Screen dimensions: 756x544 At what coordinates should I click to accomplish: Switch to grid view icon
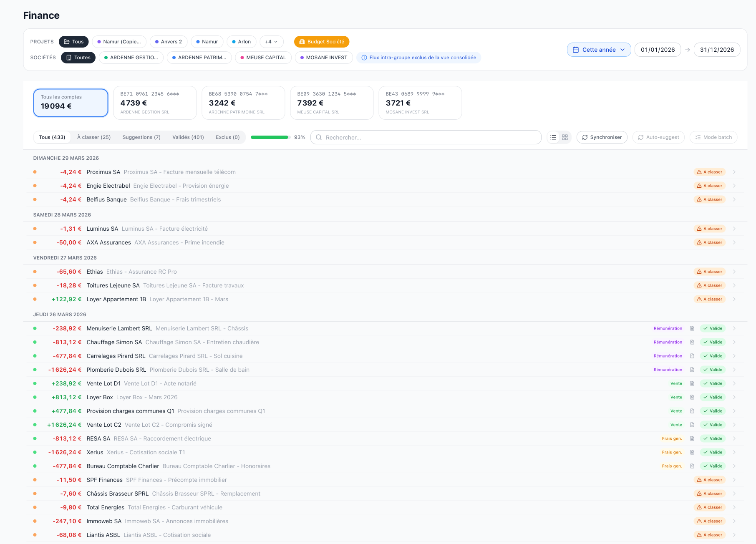coord(565,137)
